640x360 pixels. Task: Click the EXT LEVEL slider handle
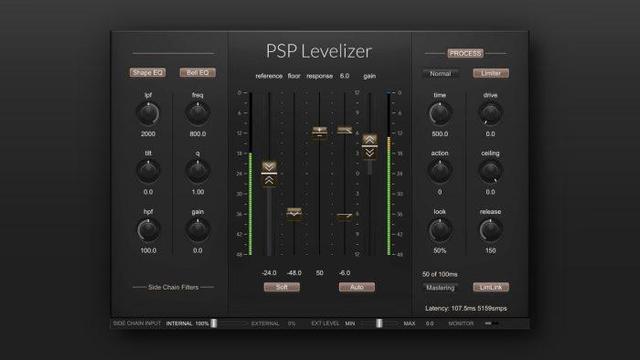tap(379, 323)
